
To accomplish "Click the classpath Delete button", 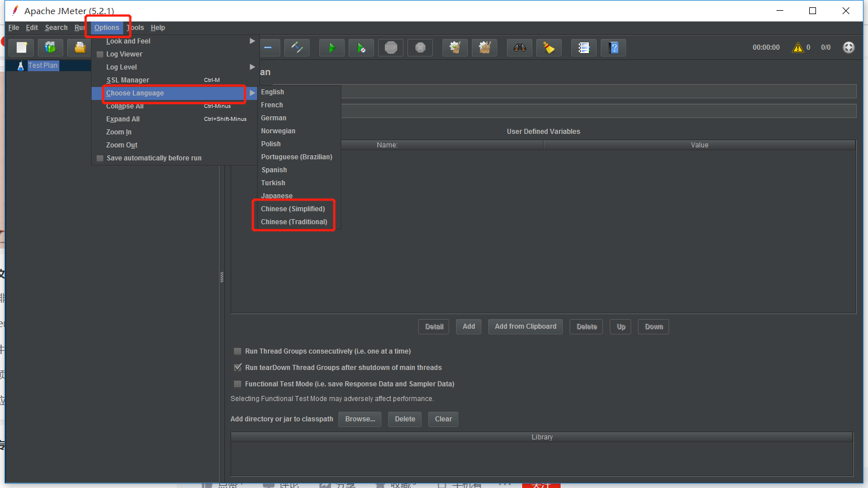I will [405, 419].
